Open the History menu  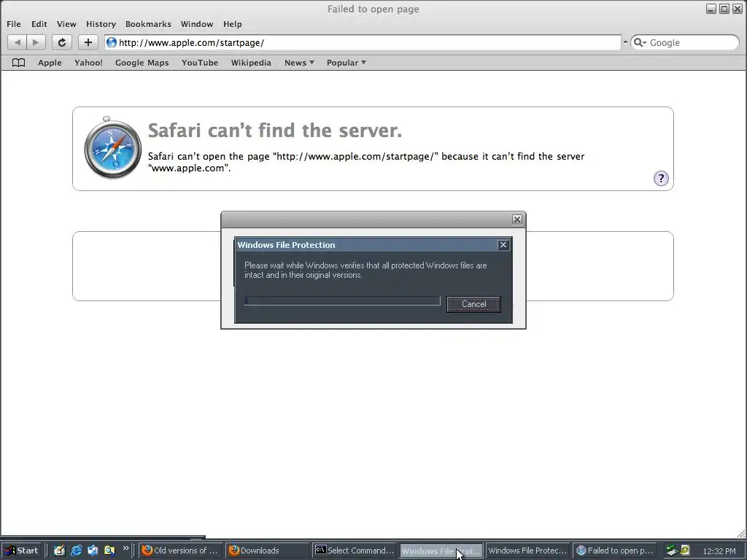tap(101, 24)
